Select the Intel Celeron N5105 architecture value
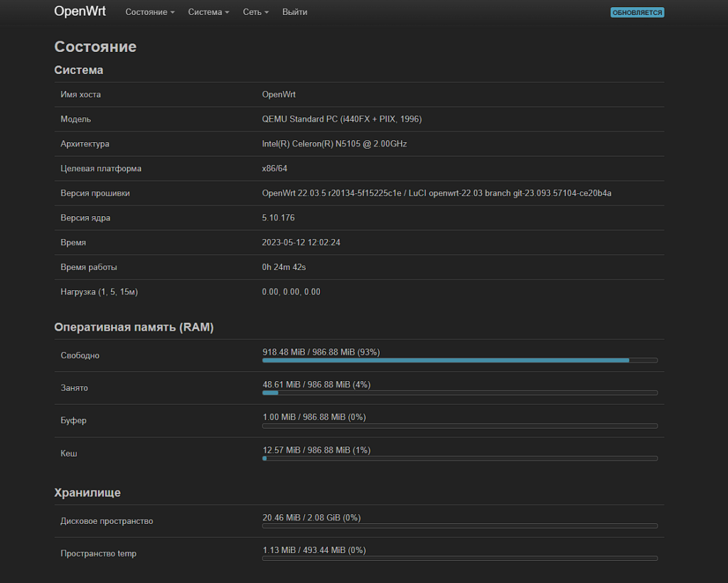The width and height of the screenshot is (728, 583). (334, 144)
